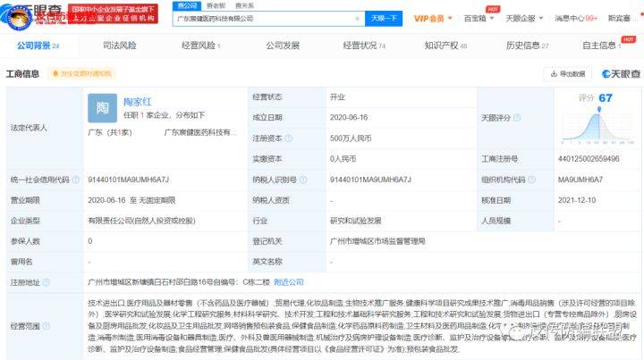Click info icon next to 注册地址
Screen dimensions: 644x360
(x=46, y=282)
